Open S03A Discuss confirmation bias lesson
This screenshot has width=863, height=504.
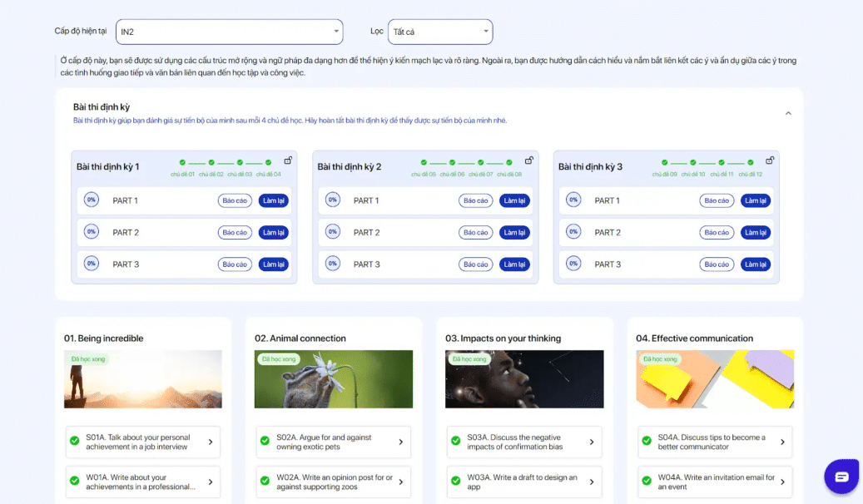pos(523,442)
